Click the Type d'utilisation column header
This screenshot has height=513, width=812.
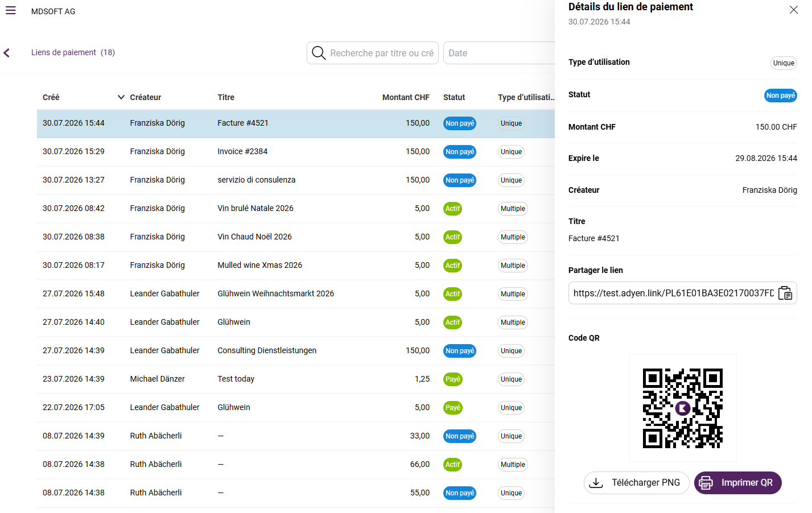[526, 97]
